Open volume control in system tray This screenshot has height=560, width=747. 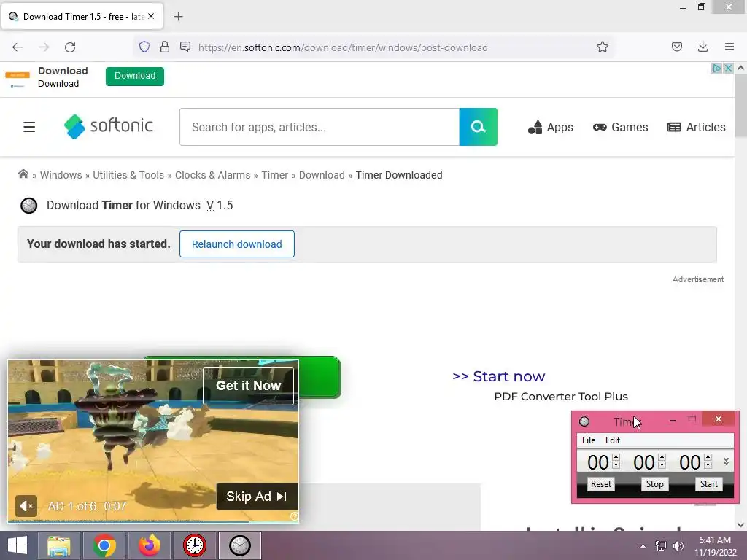click(x=678, y=546)
